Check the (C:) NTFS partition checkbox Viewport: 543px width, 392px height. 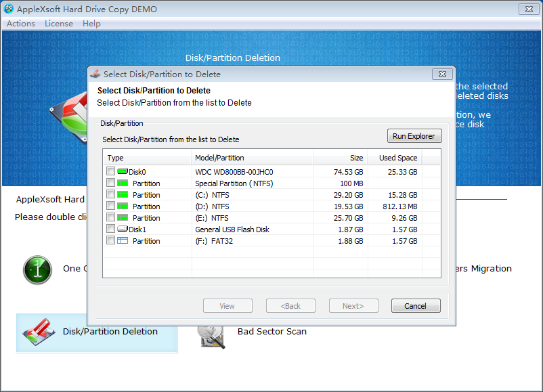(x=110, y=194)
